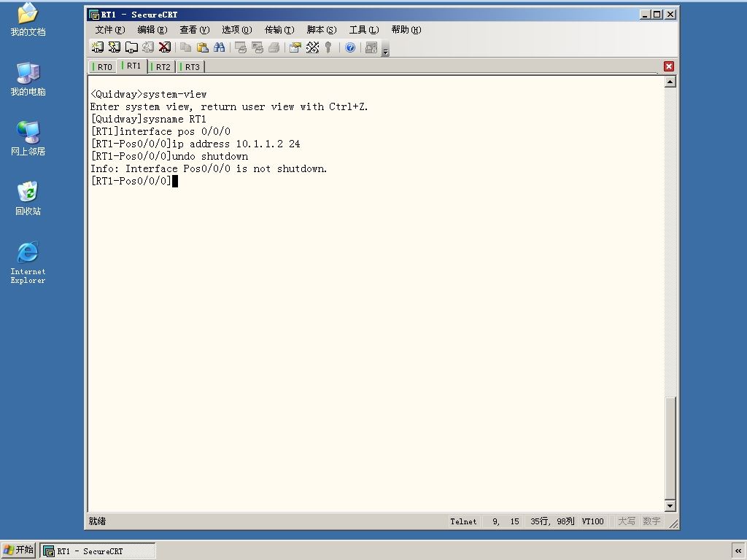Screen dimensions: 747x560
Task: Open the 查看(V) menu
Action: point(194,29)
